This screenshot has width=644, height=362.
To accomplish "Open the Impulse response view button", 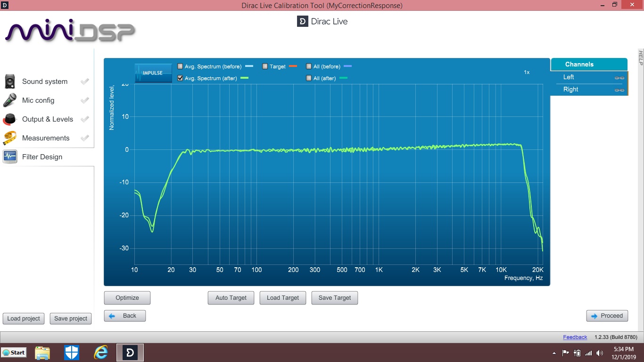I will [x=154, y=73].
